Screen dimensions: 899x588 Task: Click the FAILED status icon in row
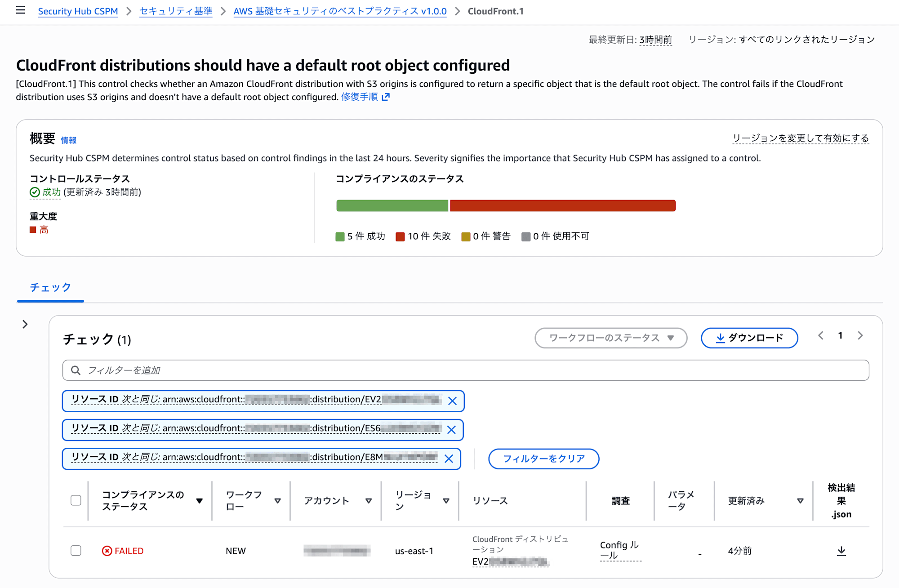coord(107,551)
